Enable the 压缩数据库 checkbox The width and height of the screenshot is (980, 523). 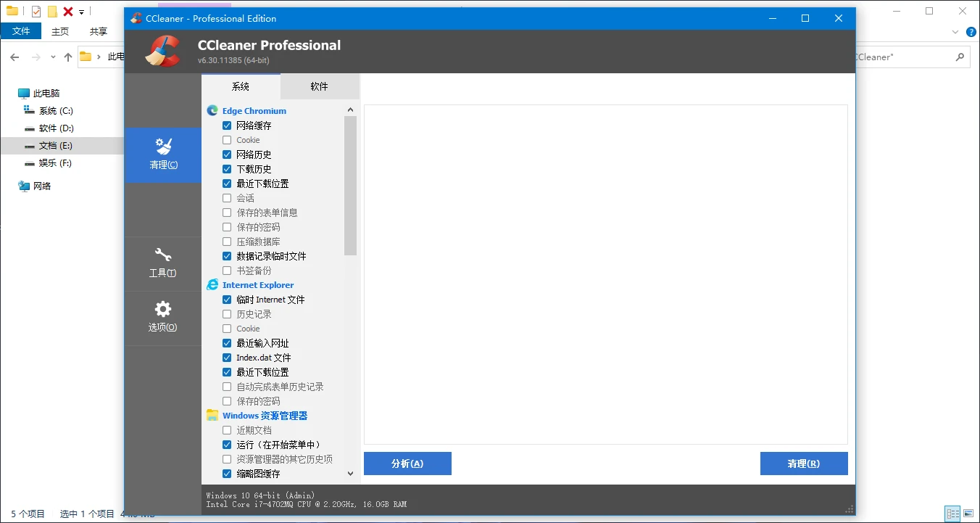(x=227, y=242)
